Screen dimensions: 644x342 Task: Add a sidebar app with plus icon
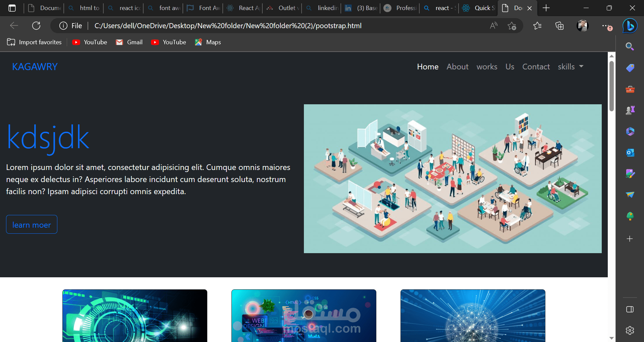coord(630,239)
